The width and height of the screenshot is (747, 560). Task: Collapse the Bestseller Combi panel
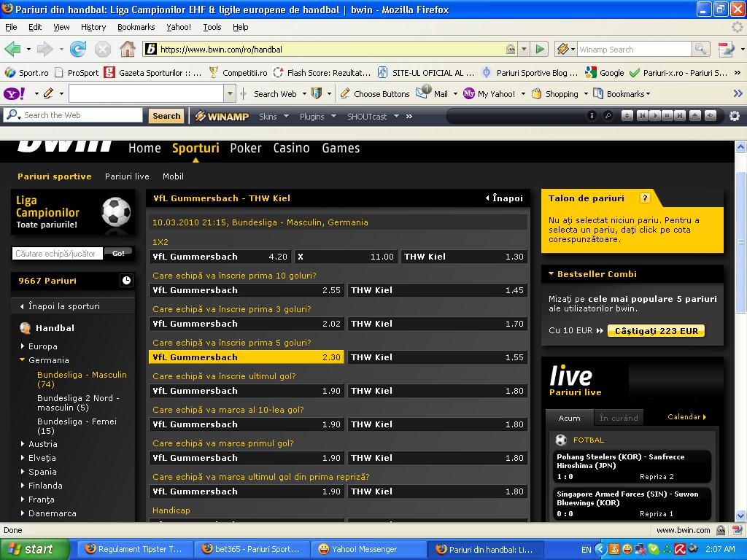[x=592, y=274]
